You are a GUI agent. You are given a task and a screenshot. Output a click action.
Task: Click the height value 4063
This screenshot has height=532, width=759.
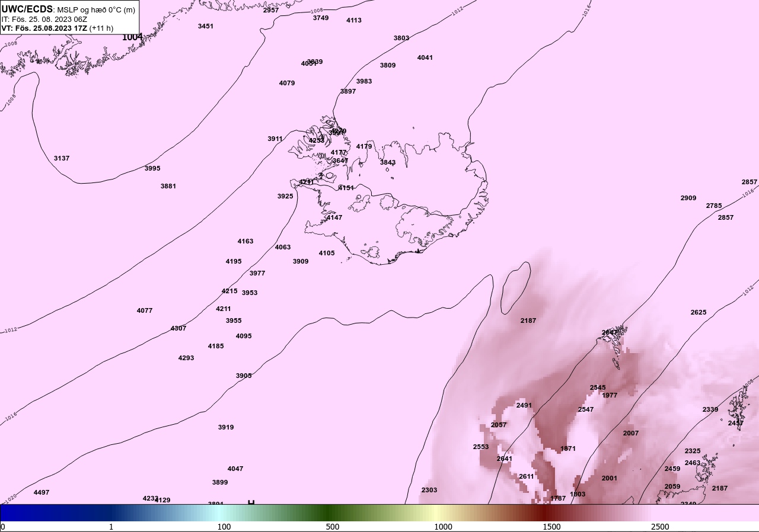tap(283, 247)
